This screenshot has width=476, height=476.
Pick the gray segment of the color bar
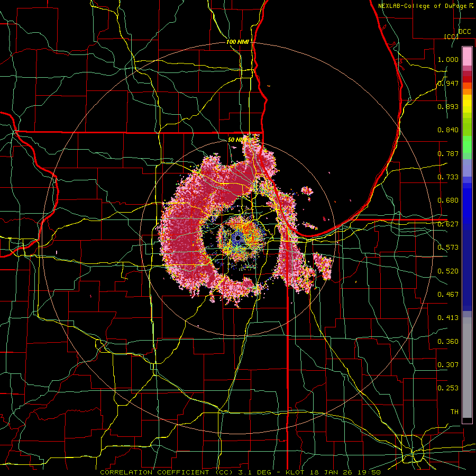tap(467, 368)
